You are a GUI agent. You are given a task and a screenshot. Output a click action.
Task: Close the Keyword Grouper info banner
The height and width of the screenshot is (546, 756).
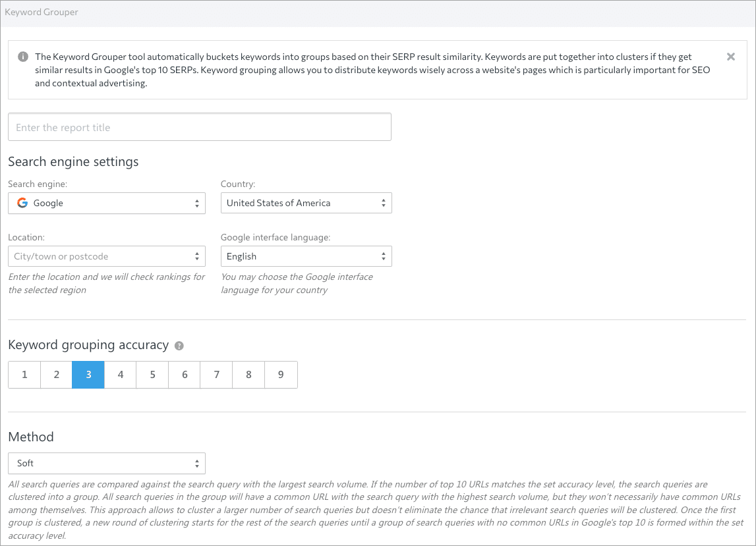[x=730, y=57]
